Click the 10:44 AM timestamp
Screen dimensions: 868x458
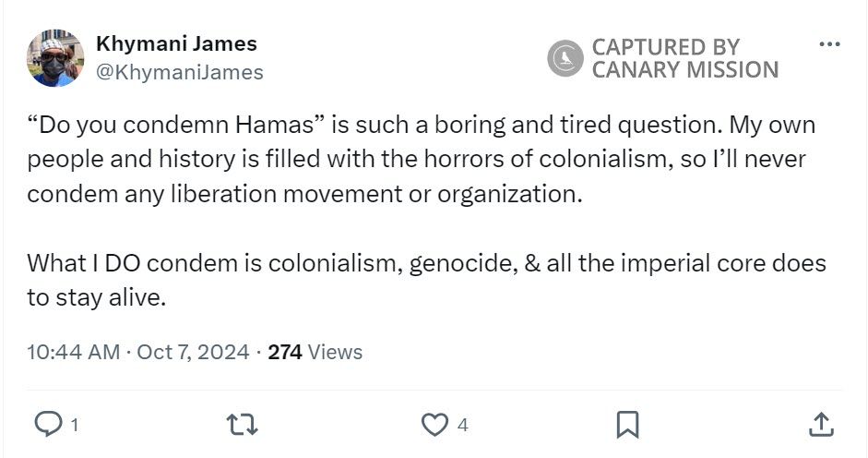point(73,352)
